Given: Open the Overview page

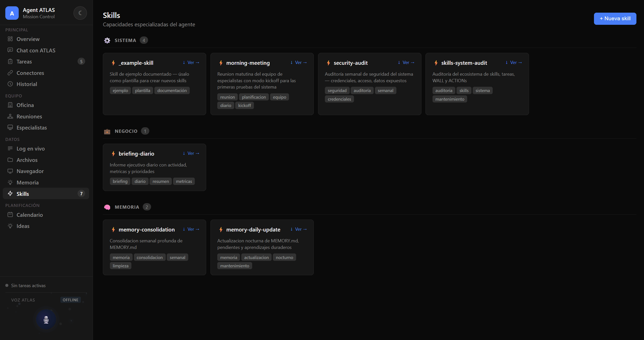Looking at the screenshot, I should point(46,39).
